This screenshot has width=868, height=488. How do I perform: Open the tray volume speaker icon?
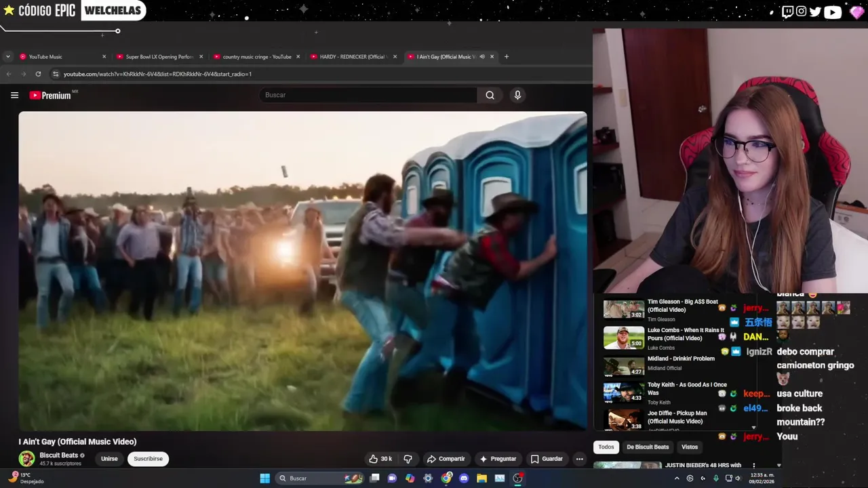pos(737,479)
